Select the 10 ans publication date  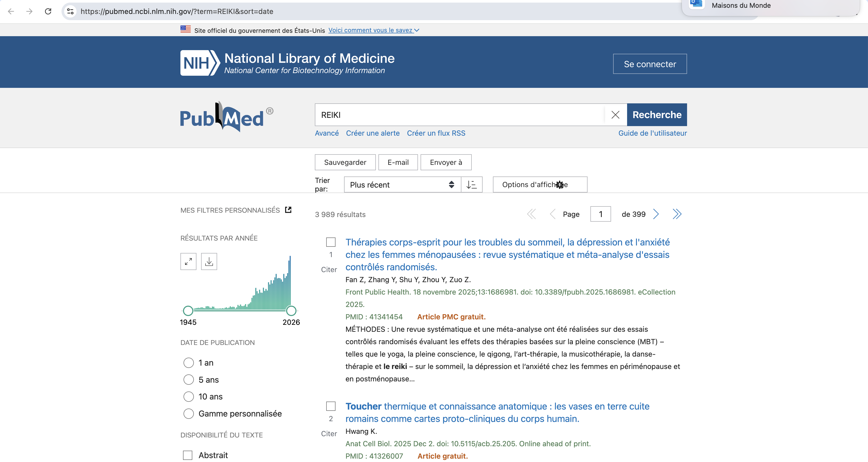point(189,396)
